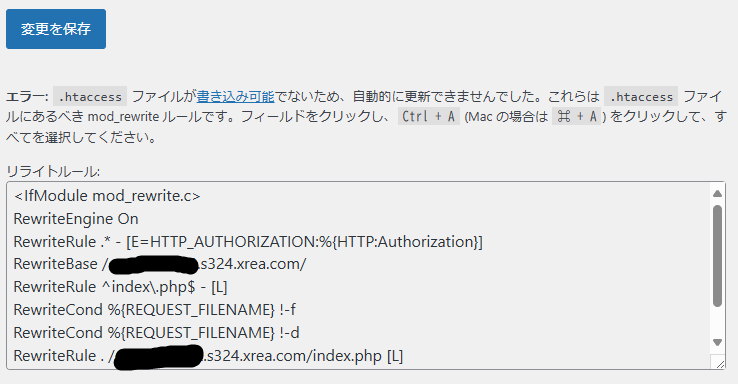The height and width of the screenshot is (384, 738).
Task: Click the リライトルール: field label
Action: (x=53, y=172)
